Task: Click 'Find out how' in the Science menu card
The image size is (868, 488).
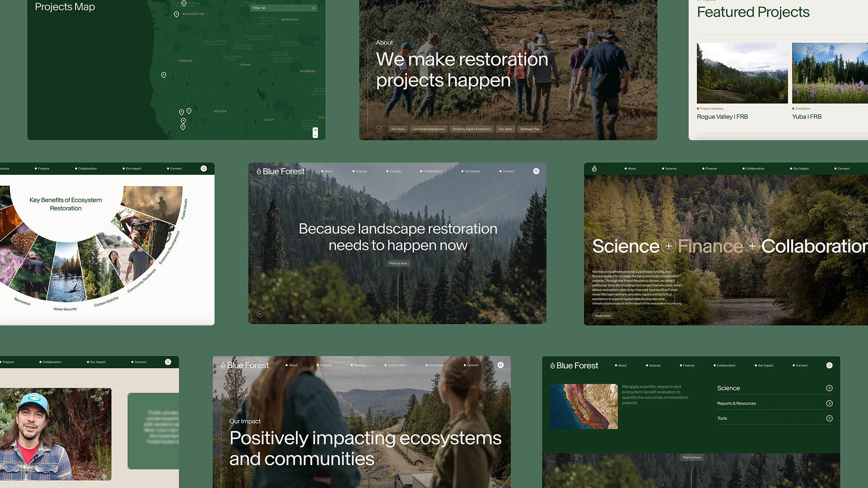Action: click(x=691, y=457)
